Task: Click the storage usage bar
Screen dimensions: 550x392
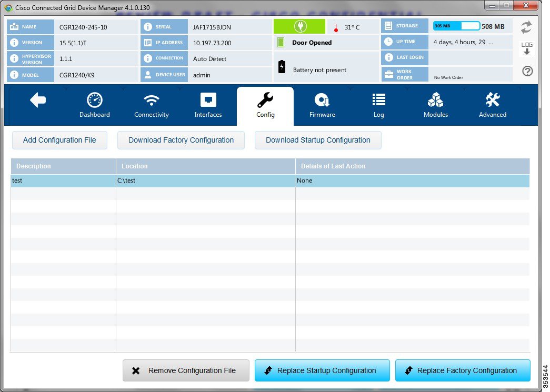Action: 456,26
